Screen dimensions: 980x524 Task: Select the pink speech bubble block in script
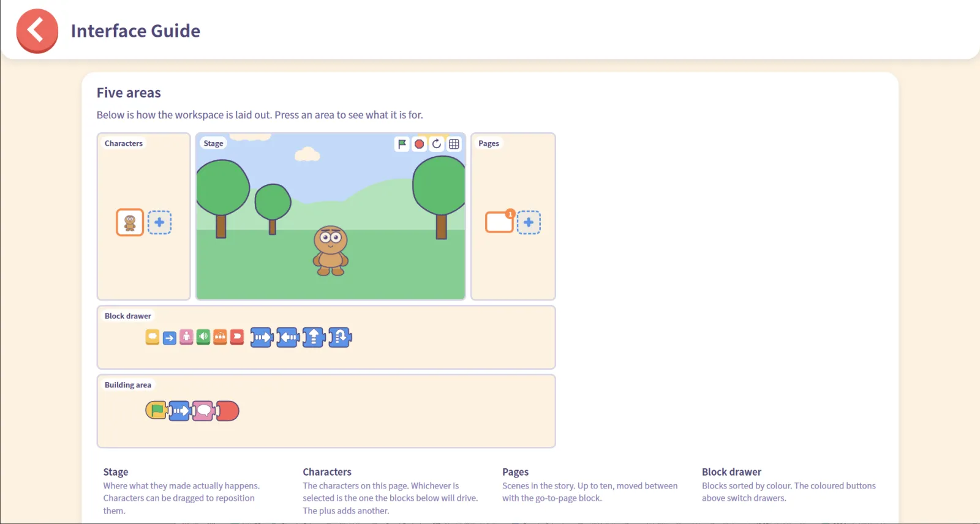[x=204, y=411]
